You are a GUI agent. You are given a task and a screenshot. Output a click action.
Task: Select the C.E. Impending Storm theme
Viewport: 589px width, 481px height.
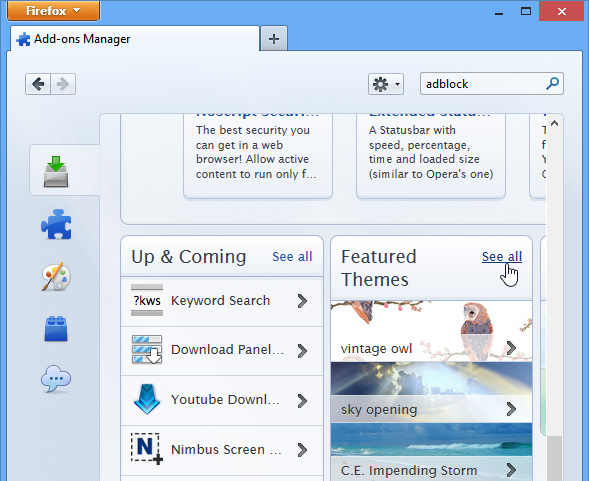click(431, 452)
